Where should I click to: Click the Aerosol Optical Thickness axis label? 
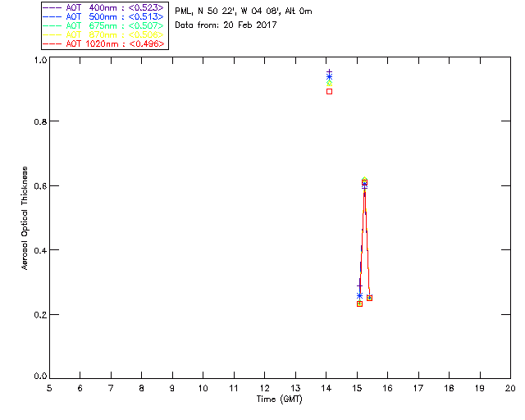pyautogui.click(x=25, y=218)
